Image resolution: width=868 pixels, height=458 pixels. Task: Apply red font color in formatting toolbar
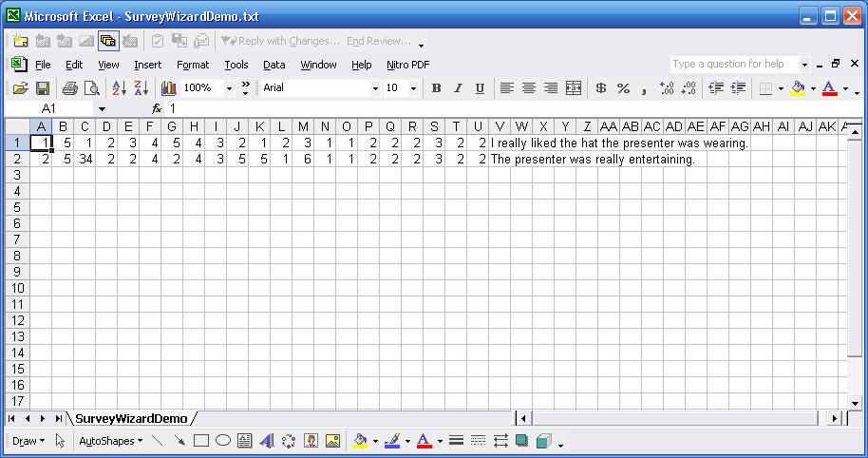tap(830, 88)
